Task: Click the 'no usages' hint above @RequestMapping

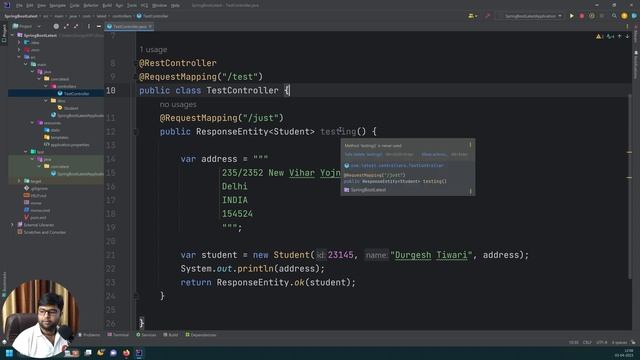Action: (x=178, y=104)
